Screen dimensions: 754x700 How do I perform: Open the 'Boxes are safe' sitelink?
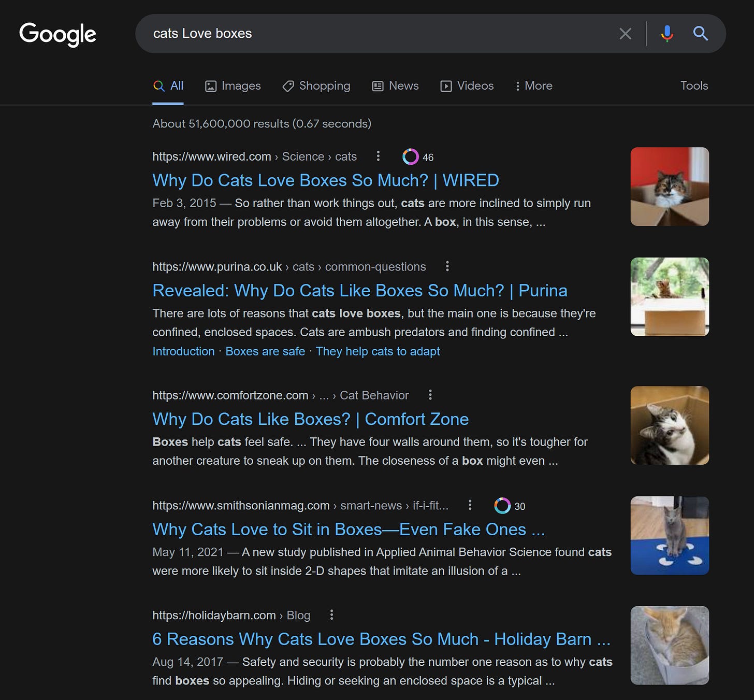coord(265,351)
